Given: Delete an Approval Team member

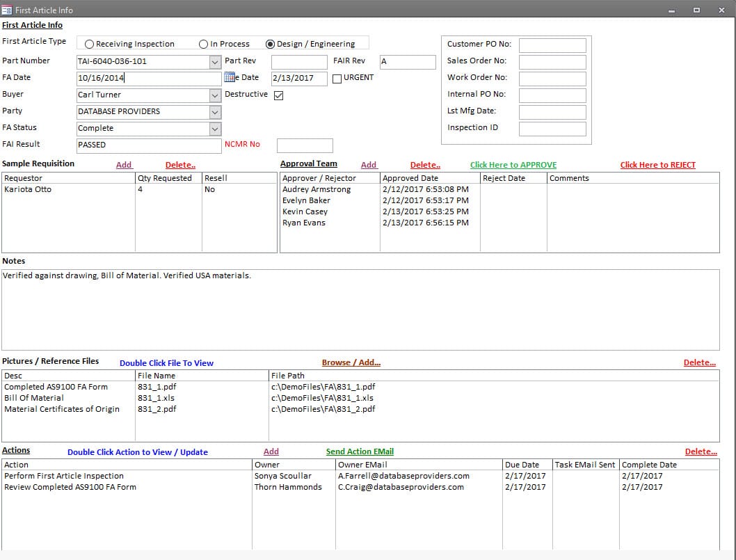Looking at the screenshot, I should pos(425,165).
